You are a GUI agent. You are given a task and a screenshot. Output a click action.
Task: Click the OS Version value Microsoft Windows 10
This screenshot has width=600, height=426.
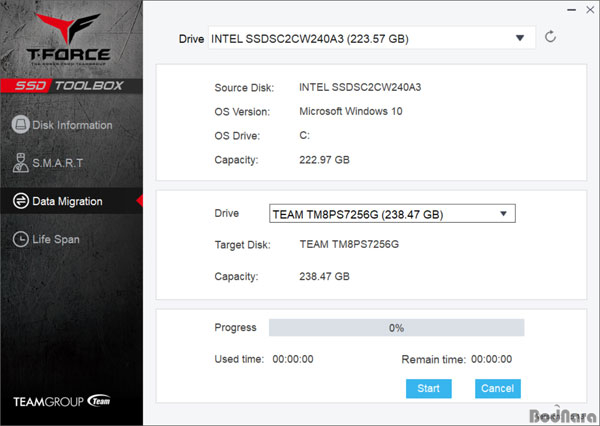tap(351, 111)
